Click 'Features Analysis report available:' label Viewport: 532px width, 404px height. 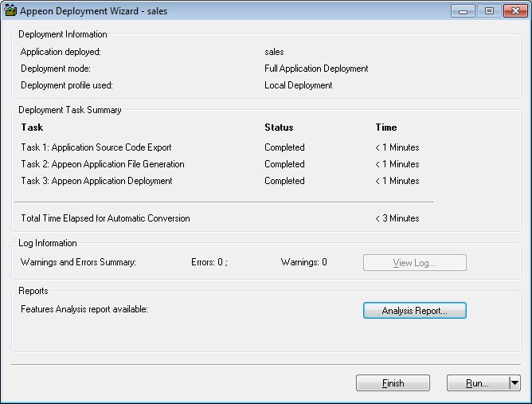click(x=84, y=309)
